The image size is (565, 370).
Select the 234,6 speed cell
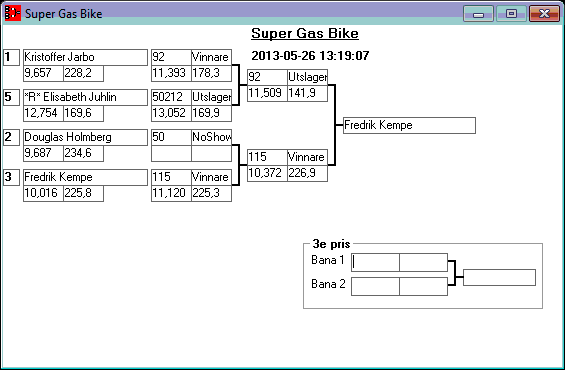[83, 153]
